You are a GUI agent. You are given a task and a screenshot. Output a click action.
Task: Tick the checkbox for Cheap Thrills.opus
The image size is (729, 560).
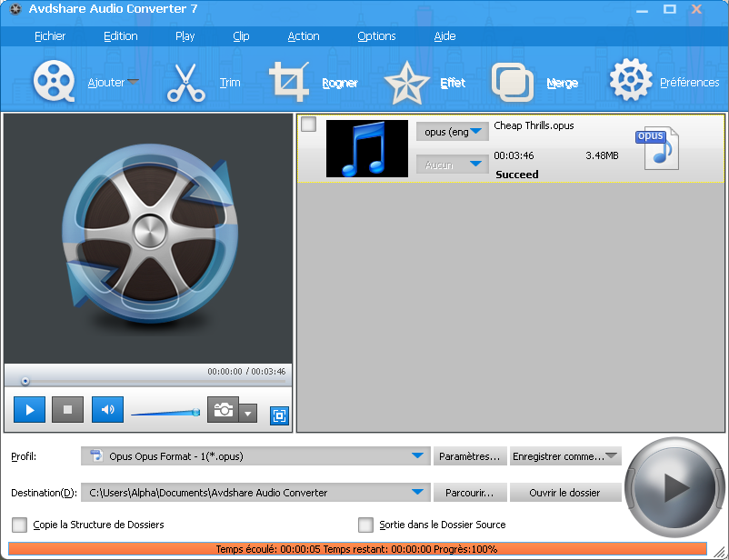pos(309,125)
